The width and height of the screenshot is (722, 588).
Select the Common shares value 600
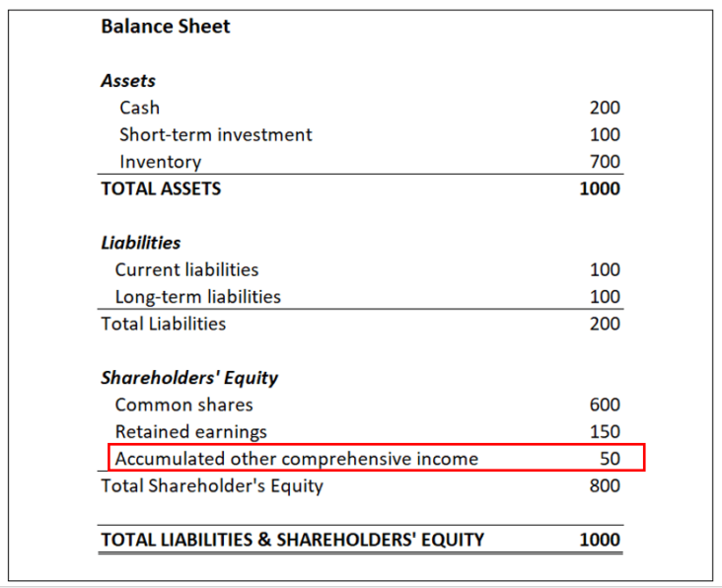[x=605, y=404]
